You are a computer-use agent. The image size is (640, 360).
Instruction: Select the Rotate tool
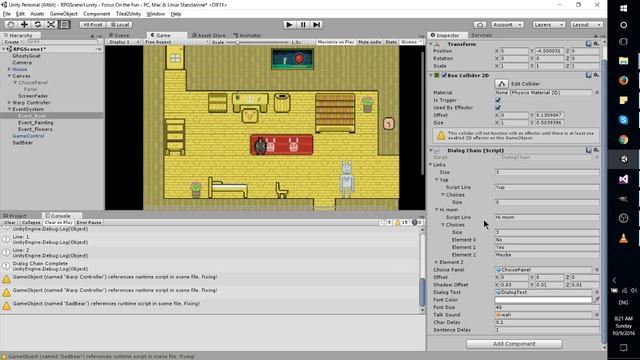pos(38,24)
